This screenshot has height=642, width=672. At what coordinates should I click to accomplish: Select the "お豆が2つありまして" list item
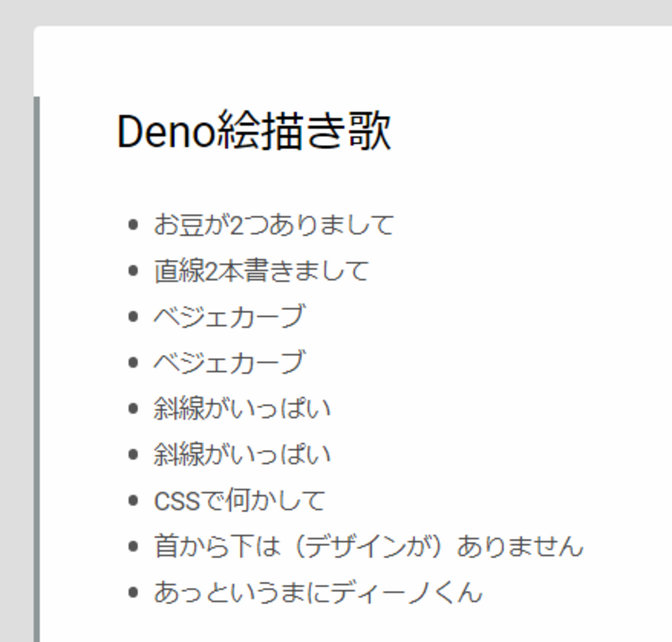click(x=274, y=225)
